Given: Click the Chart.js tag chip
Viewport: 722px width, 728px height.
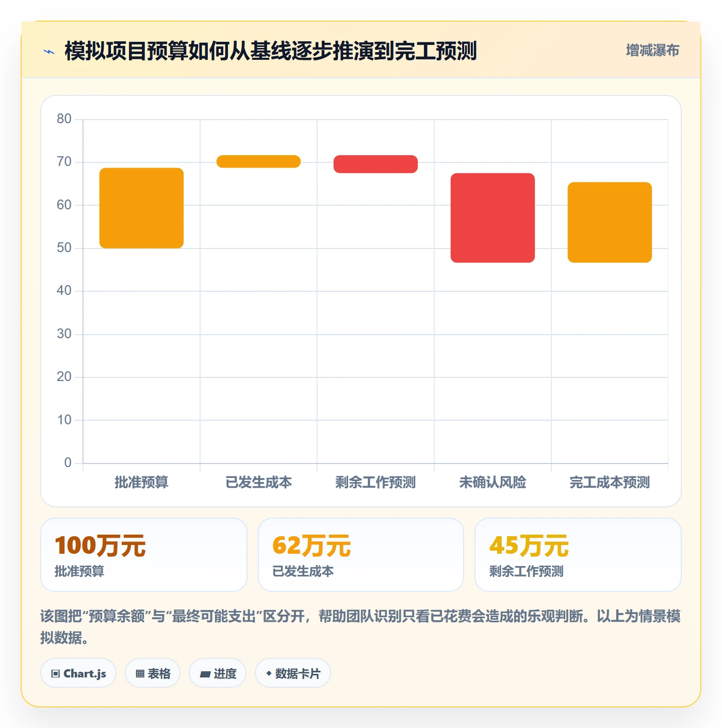Looking at the screenshot, I should click(x=78, y=673).
